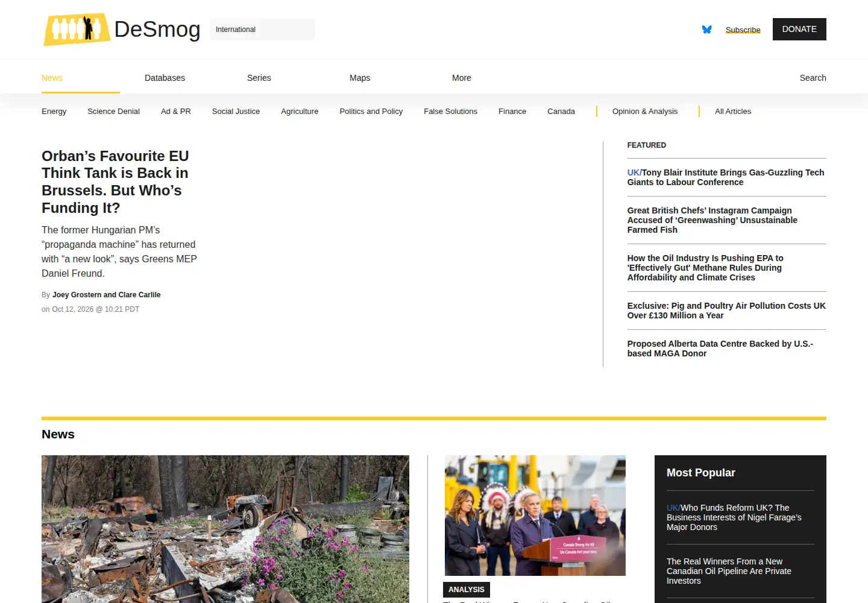Open the podium press conference photo
Viewport: 868px width, 603px height.
tap(535, 516)
